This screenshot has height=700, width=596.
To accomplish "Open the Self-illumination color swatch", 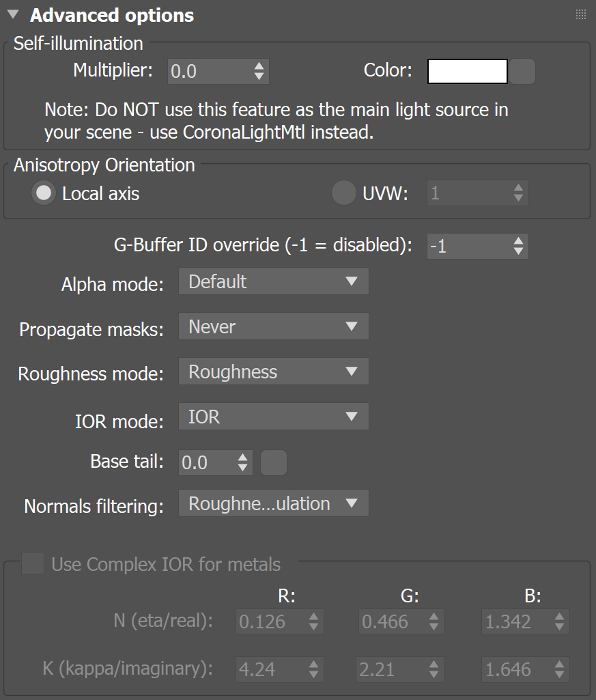I will tap(467, 71).
